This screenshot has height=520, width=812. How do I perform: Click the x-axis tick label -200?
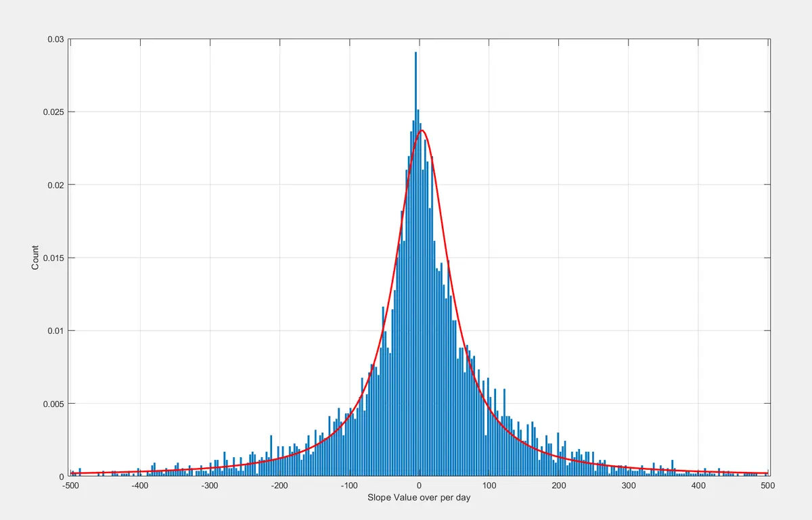(279, 486)
